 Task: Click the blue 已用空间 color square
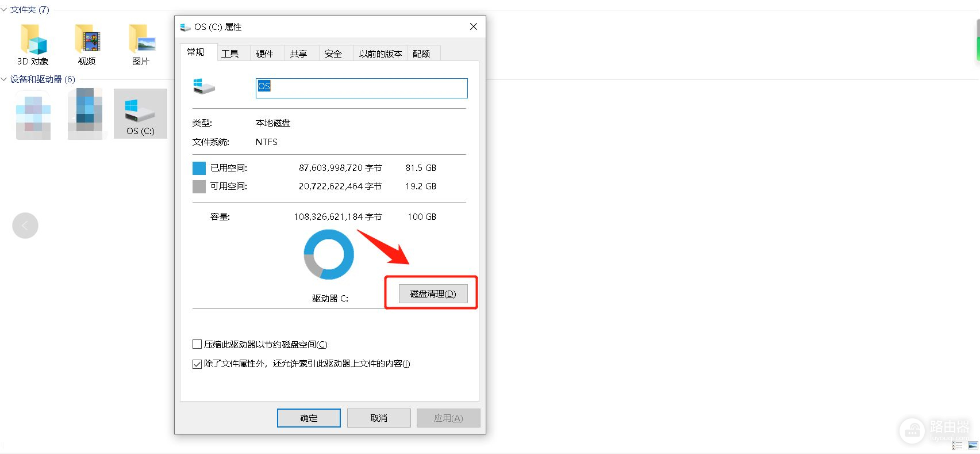pyautogui.click(x=199, y=168)
